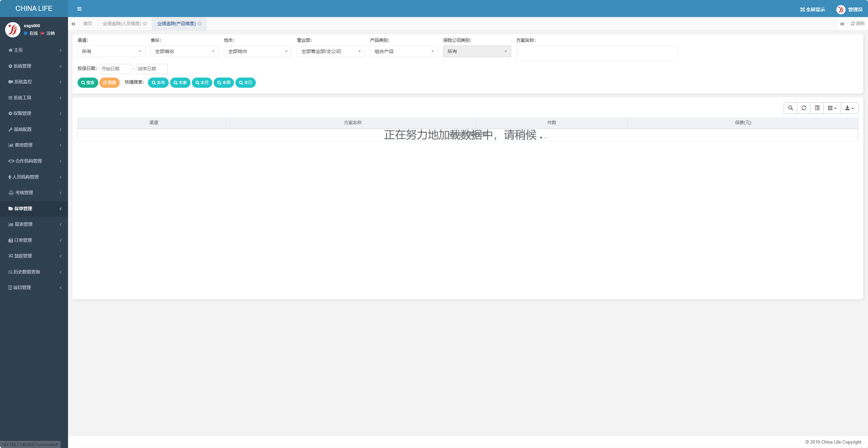868x448 pixels.
Task: Close the 业绩追踪(产品维度) tab
Action: pos(200,23)
